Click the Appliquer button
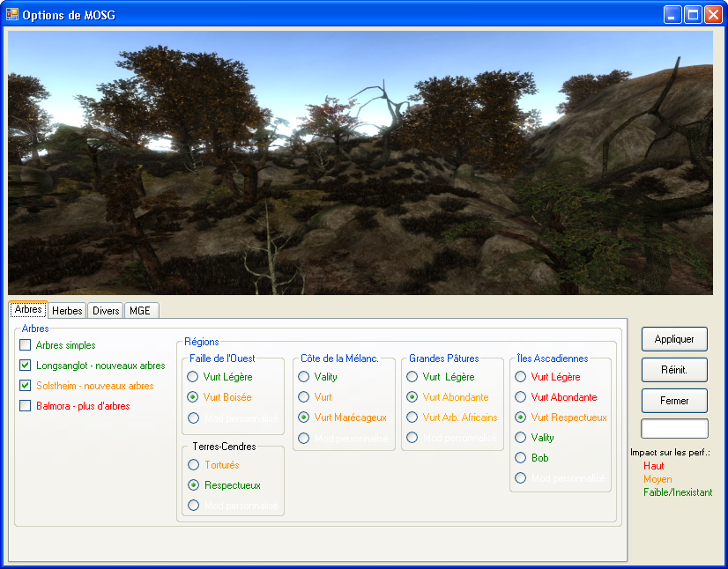Viewport: 728px width, 569px height. [674, 339]
